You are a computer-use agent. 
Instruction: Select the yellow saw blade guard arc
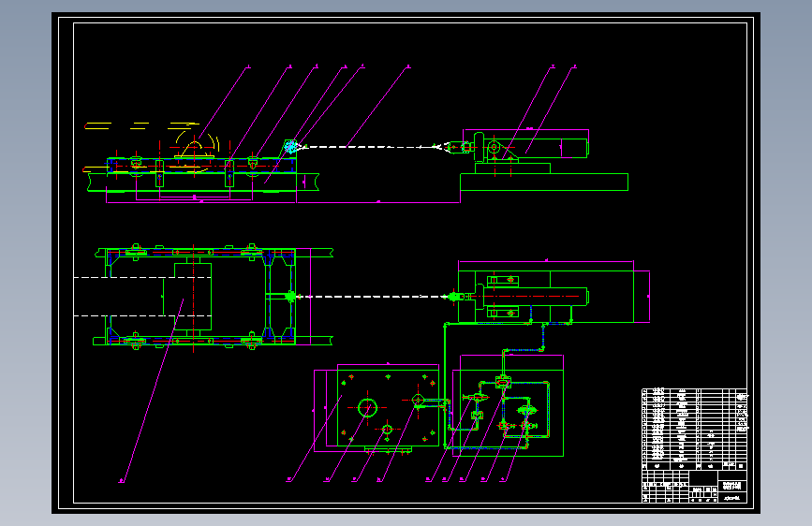[198, 142]
